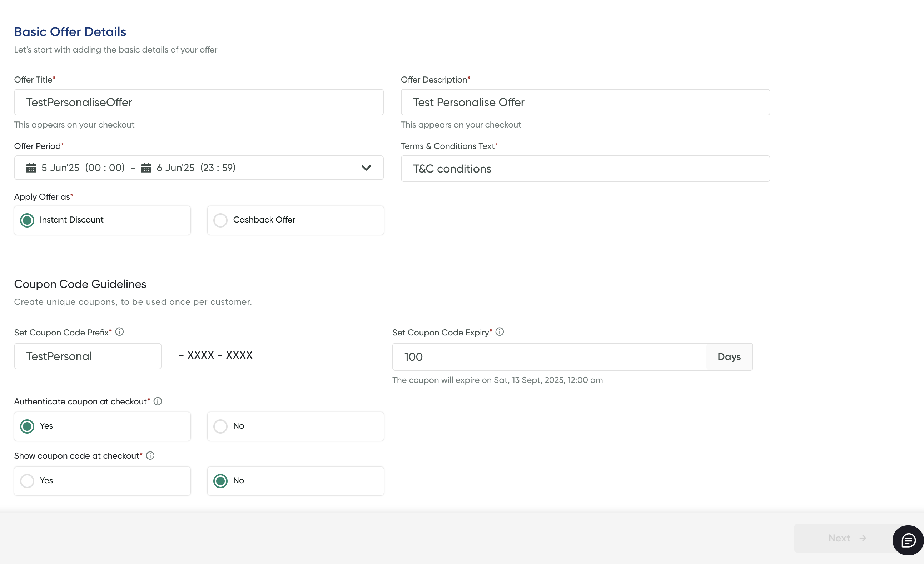Image resolution: width=924 pixels, height=564 pixels.
Task: Click the Coupon Code Expiry days input
Action: 550,357
